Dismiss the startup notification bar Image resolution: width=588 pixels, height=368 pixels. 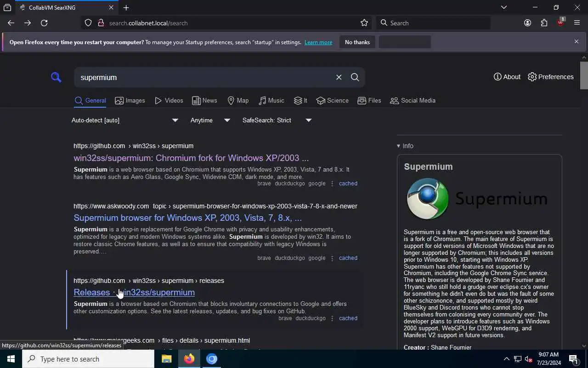pyautogui.click(x=577, y=41)
